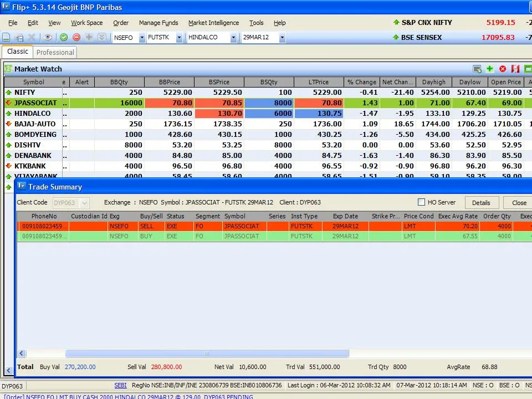Click the Market Watch panel title icon

pyautogui.click(x=8, y=69)
